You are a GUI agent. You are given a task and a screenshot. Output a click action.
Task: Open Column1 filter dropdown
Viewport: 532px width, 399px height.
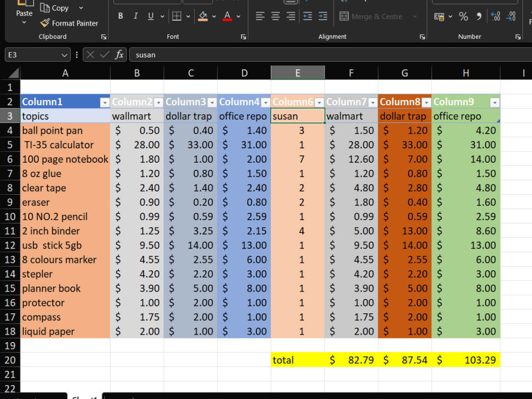point(105,102)
